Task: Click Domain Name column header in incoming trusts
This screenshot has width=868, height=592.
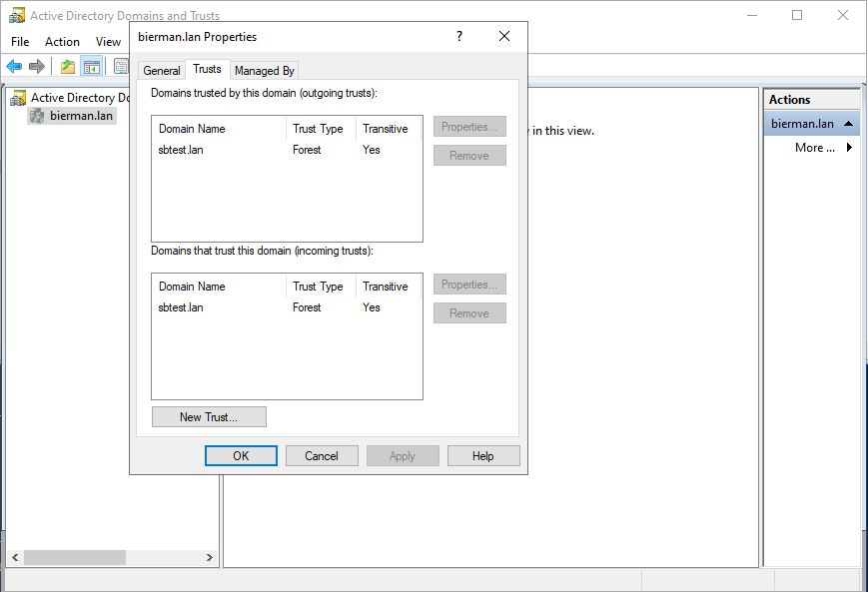Action: coord(219,287)
